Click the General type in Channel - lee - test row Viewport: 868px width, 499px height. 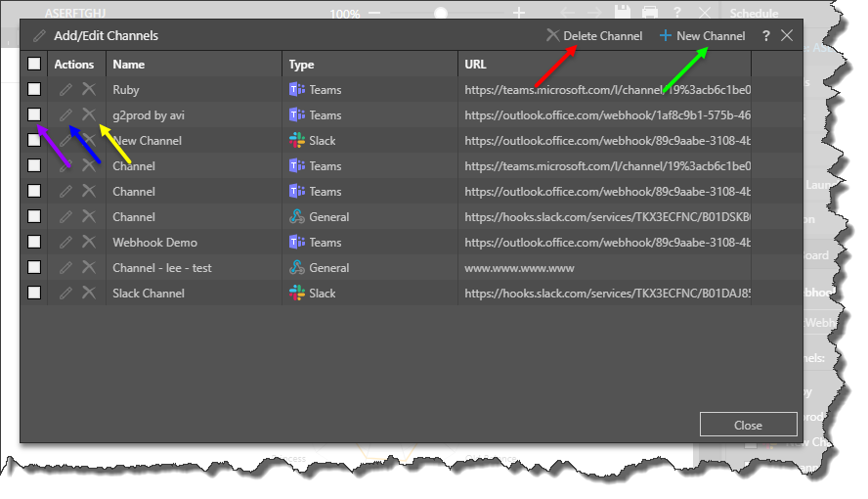(328, 268)
